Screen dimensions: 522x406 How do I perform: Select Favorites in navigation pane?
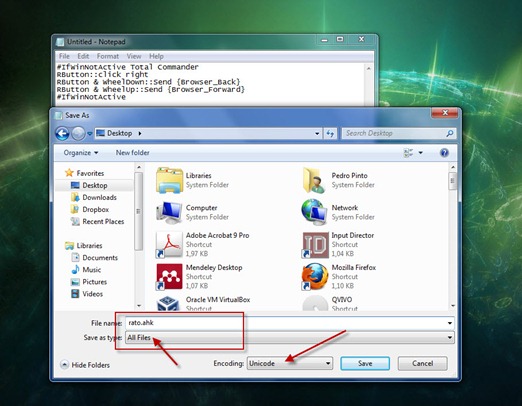[84, 173]
